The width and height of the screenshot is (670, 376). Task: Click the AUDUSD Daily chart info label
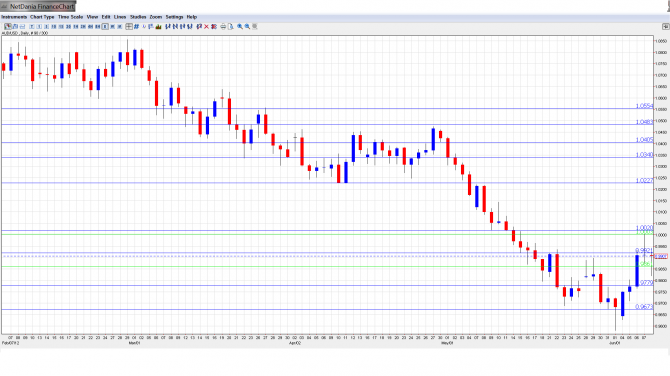(25, 33)
